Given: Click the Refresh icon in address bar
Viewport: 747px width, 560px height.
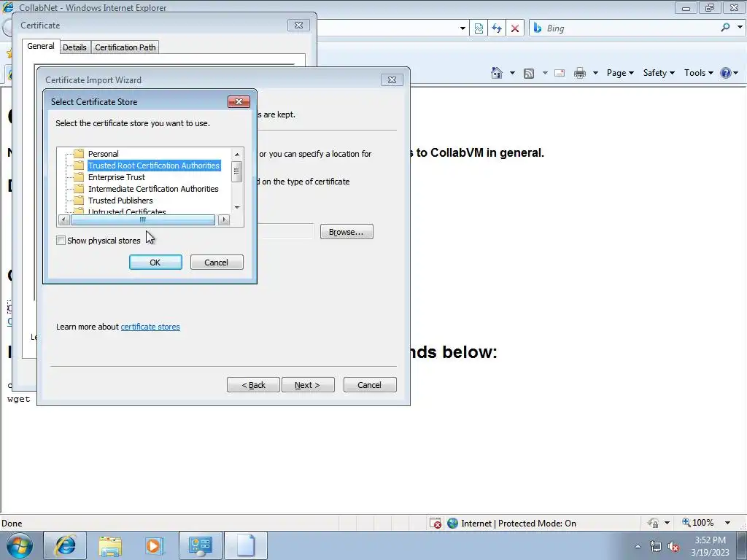Looking at the screenshot, I should click(496, 28).
